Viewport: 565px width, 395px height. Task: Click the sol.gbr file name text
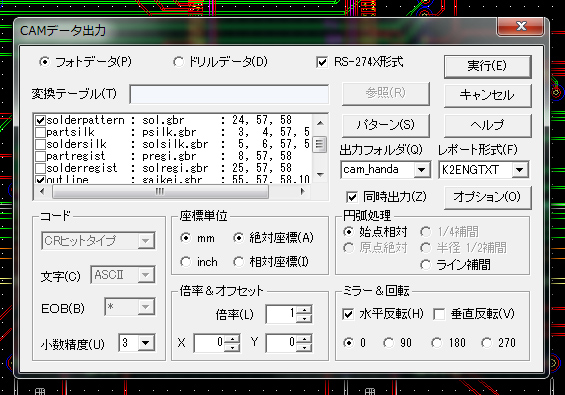[163, 120]
